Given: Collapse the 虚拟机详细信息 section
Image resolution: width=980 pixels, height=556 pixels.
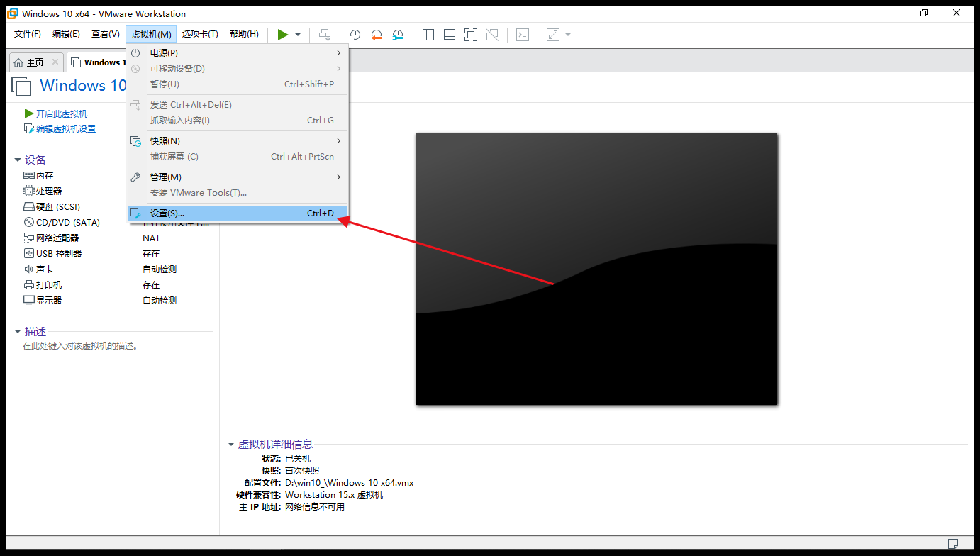Looking at the screenshot, I should click(230, 445).
